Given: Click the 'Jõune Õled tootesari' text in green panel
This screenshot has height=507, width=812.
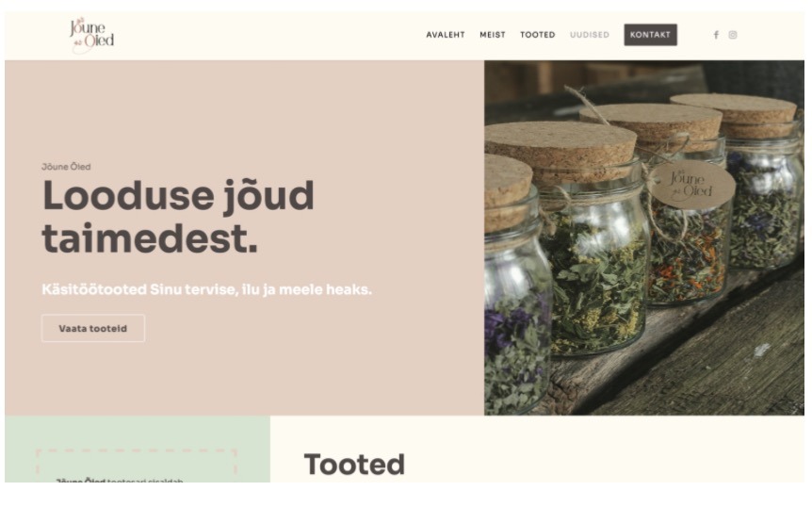Looking at the screenshot, I should [119, 481].
